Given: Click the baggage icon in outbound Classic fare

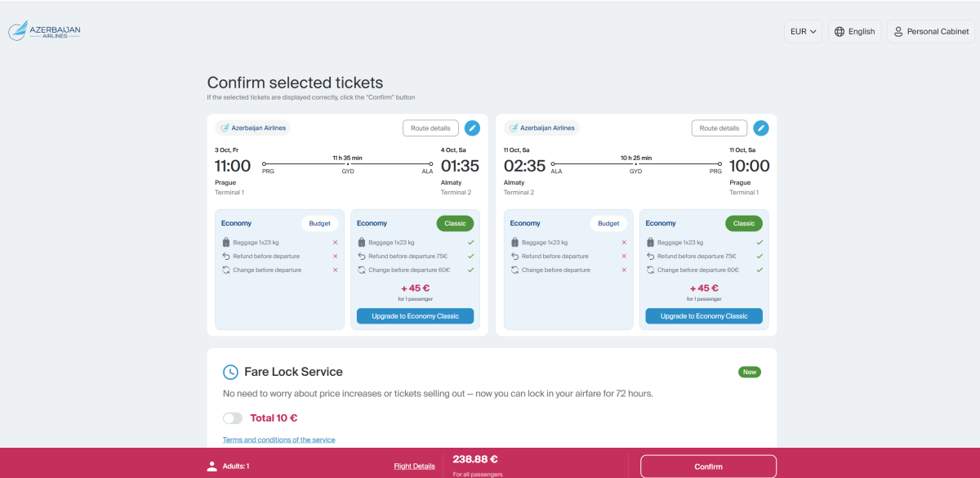Looking at the screenshot, I should tap(362, 243).
